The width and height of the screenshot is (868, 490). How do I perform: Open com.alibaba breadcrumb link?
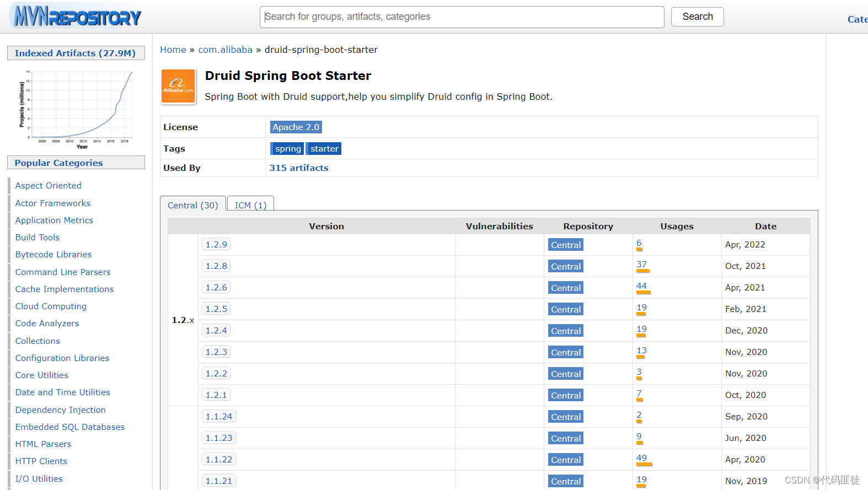click(225, 50)
